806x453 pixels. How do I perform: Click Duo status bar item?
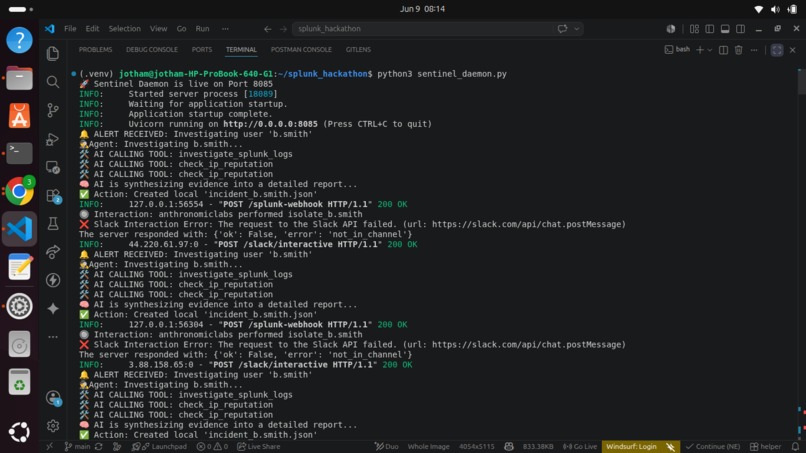tap(387, 446)
